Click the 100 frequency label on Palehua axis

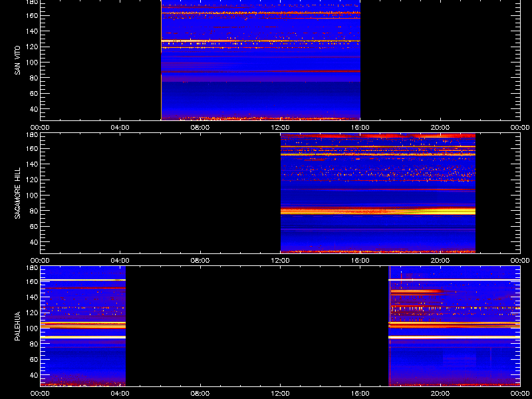tap(32, 328)
